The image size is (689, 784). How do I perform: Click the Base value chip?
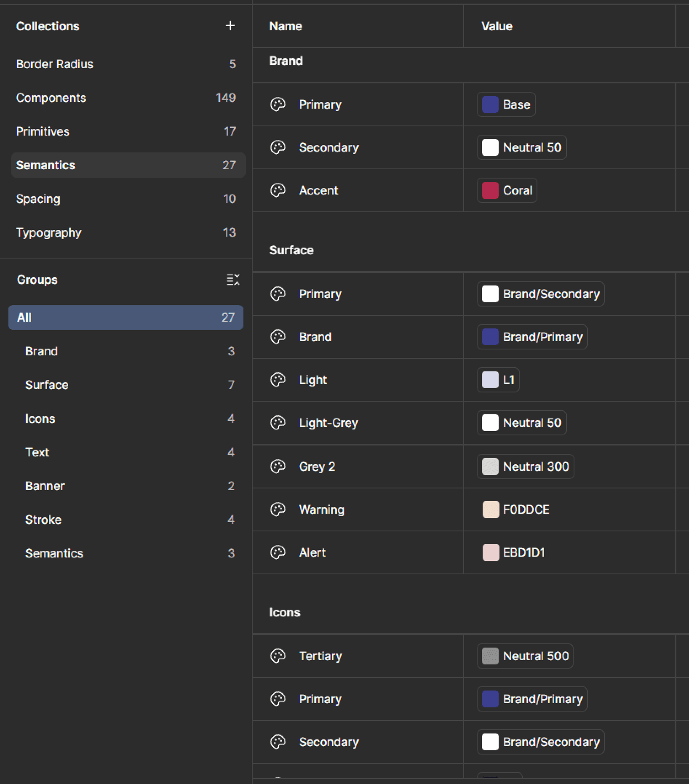[506, 104]
